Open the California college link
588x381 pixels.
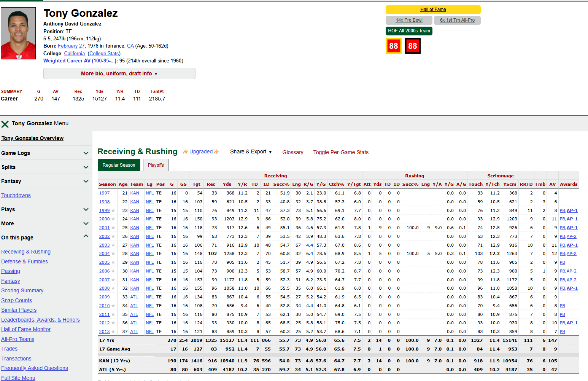point(75,53)
